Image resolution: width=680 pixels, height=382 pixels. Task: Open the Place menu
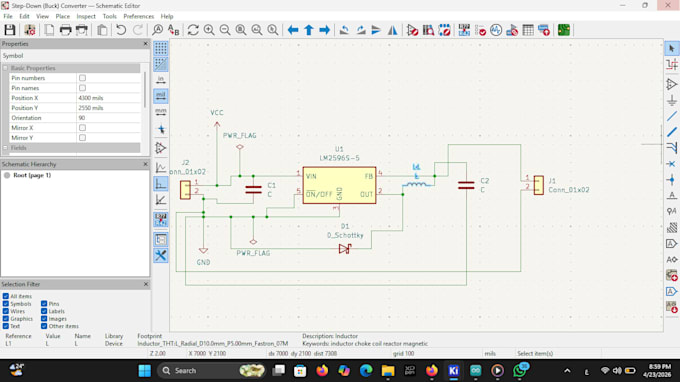tap(62, 16)
